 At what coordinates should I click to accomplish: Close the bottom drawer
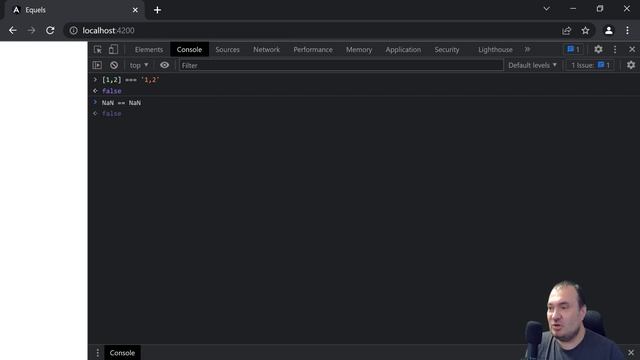click(631, 353)
